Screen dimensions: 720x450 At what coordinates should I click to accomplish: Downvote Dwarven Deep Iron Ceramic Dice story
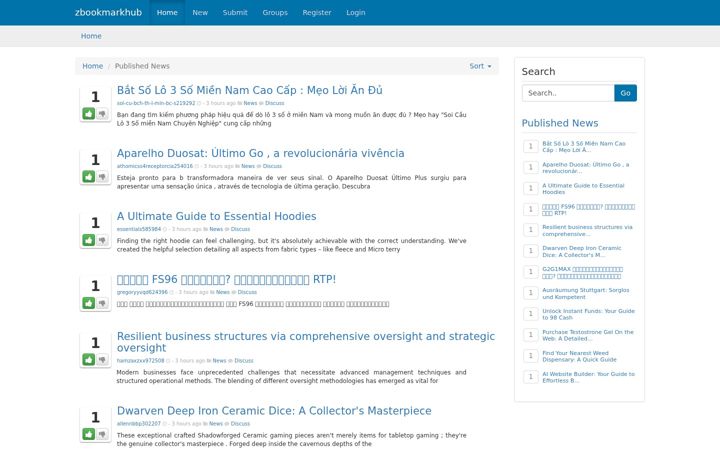click(102, 434)
